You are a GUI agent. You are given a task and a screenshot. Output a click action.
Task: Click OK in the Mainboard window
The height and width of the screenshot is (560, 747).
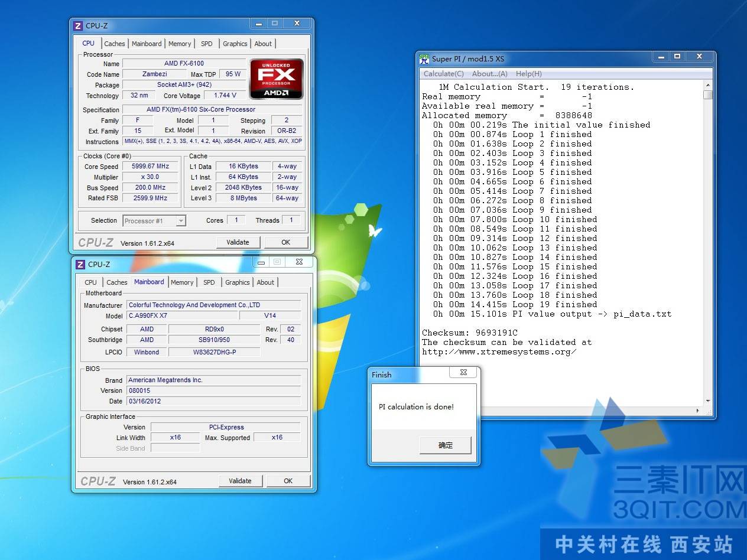pyautogui.click(x=288, y=481)
